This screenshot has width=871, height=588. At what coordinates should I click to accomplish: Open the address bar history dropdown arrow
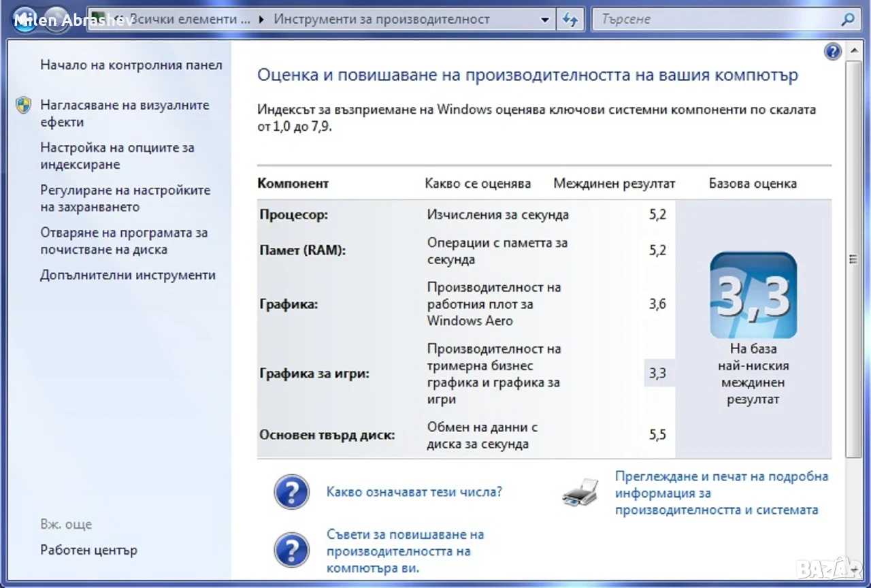(544, 20)
